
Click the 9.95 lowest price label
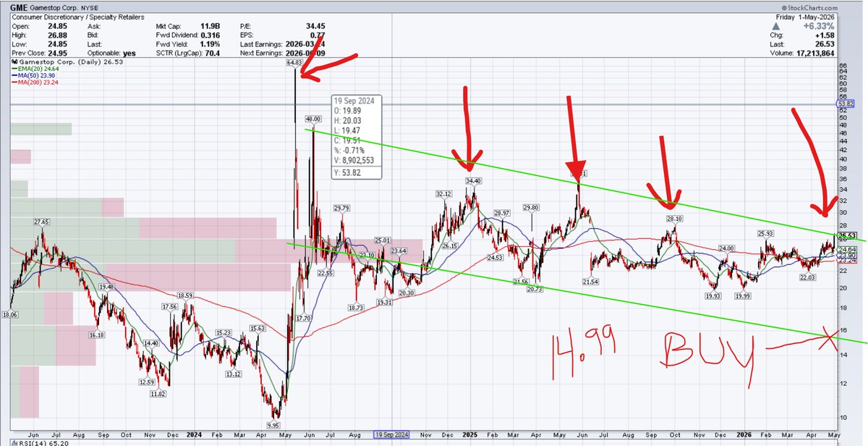(x=273, y=426)
